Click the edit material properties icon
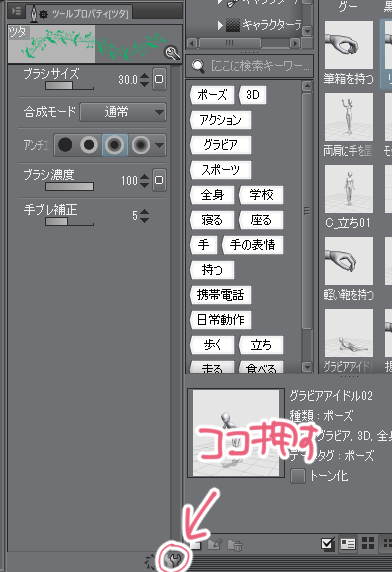The height and width of the screenshot is (572, 392). point(214,545)
